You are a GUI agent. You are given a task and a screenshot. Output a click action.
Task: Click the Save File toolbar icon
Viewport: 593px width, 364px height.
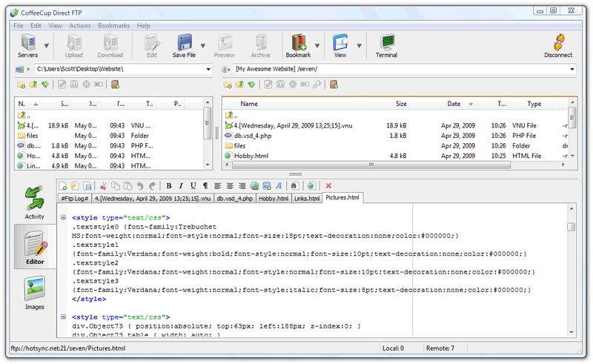(184, 46)
